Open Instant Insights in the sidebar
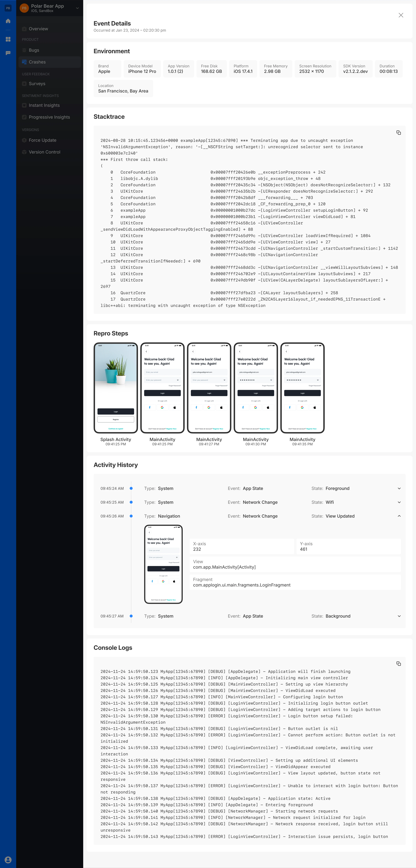Screen dimensions: 416x868 50,105
